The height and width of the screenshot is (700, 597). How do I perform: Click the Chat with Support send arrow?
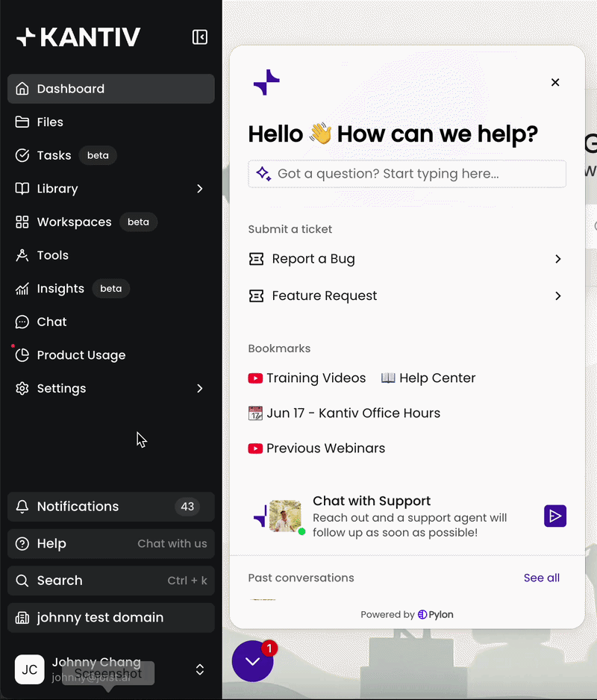point(555,516)
